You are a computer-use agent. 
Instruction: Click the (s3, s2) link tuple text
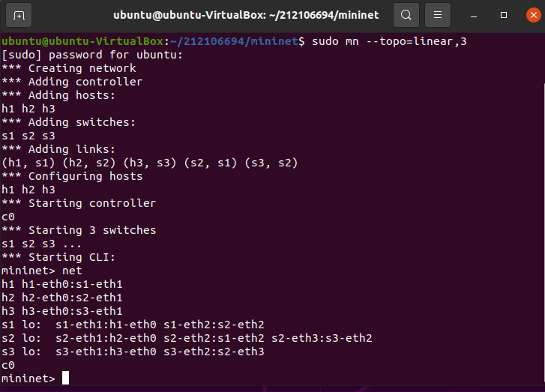tap(271, 163)
